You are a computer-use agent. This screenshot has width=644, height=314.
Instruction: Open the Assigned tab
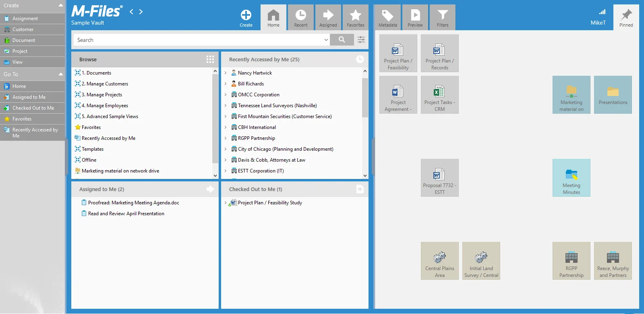pyautogui.click(x=328, y=17)
